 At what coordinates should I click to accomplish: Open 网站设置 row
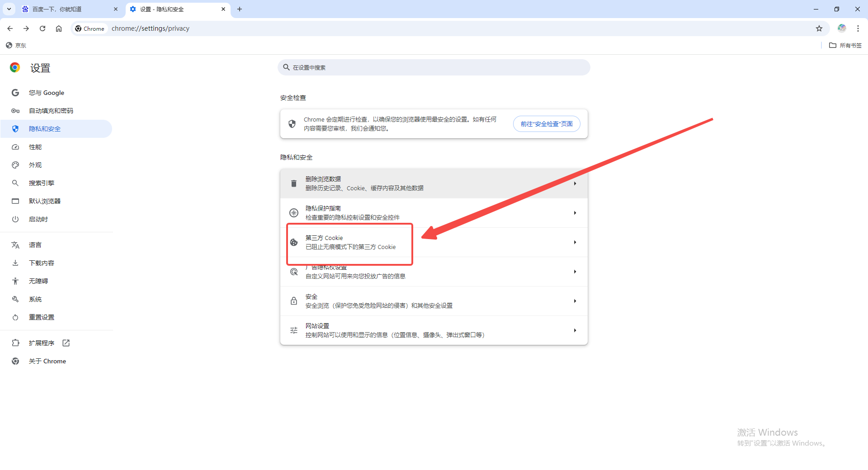pyautogui.click(x=434, y=330)
